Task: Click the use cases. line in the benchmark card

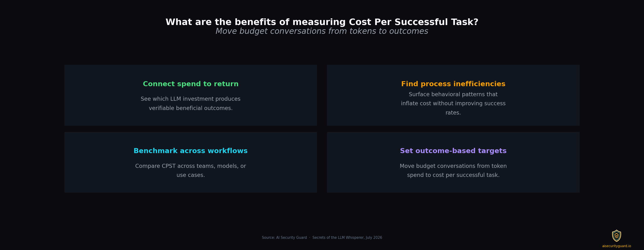Action: click(191, 175)
